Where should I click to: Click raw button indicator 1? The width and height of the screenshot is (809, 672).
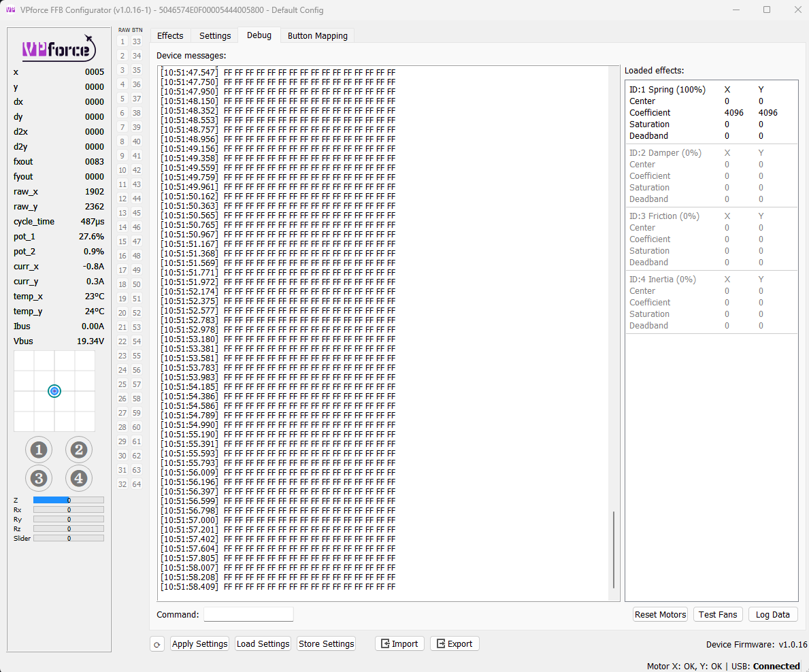pyautogui.click(x=122, y=41)
